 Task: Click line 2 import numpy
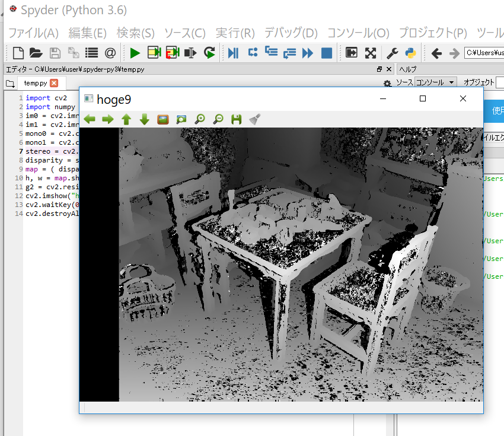[50, 107]
